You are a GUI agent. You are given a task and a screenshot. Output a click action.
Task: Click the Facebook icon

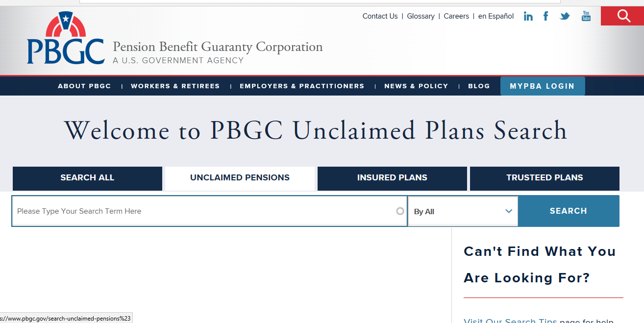pyautogui.click(x=545, y=16)
